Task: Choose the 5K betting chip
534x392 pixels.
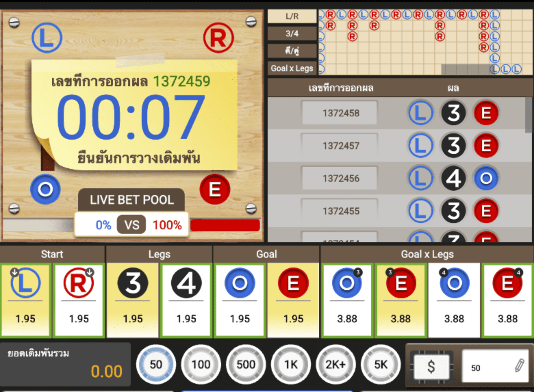Action: 381,364
